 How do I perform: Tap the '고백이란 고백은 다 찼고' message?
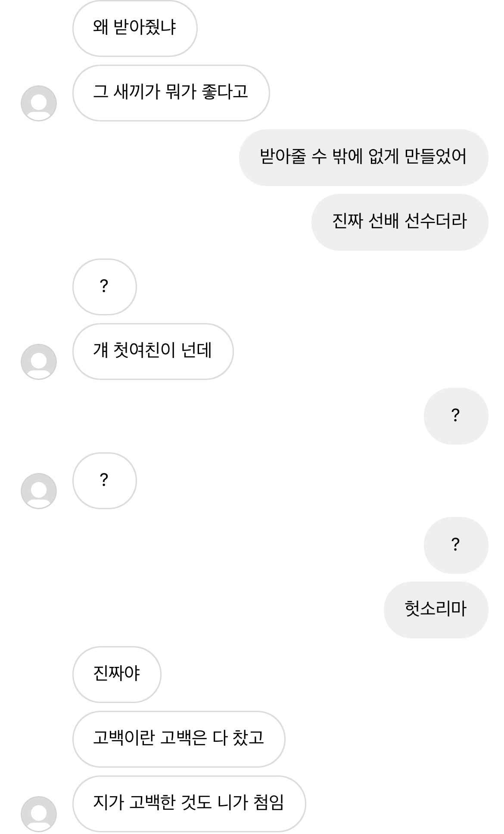tap(178, 739)
